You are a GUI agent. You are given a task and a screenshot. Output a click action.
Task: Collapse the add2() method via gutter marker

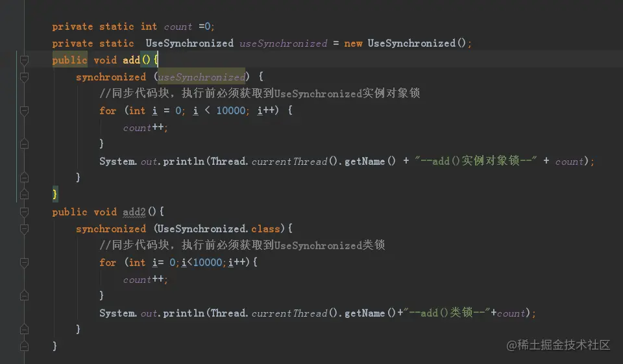(24, 212)
